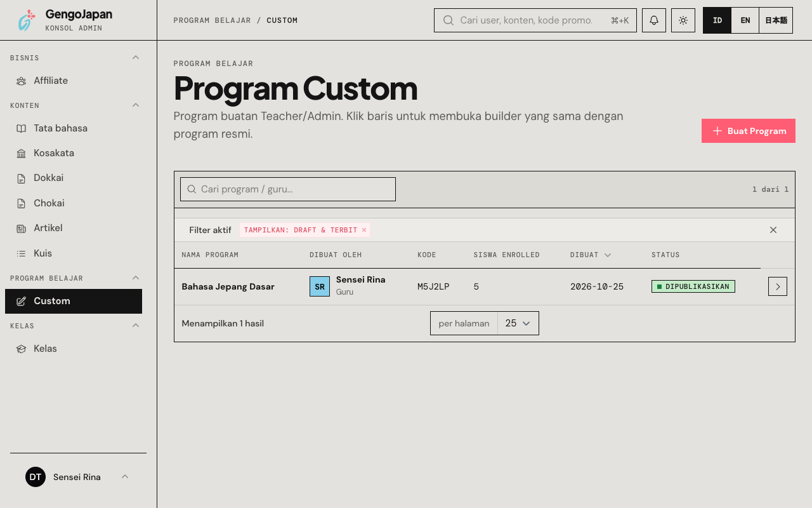Sort by the Dibuat column

click(x=591, y=255)
